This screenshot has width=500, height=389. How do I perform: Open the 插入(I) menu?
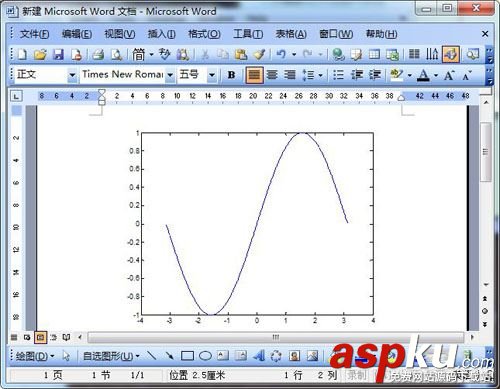click(162, 34)
